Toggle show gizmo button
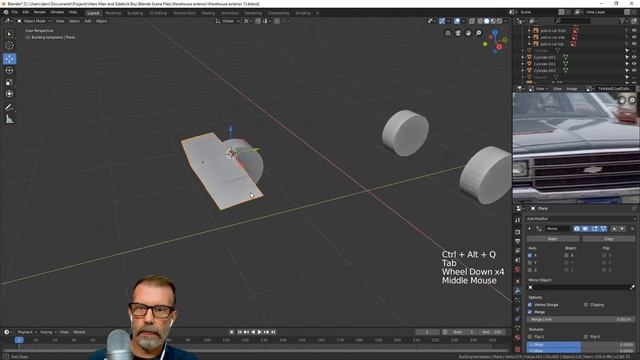Viewport: 640px width, 360px height. click(442, 21)
